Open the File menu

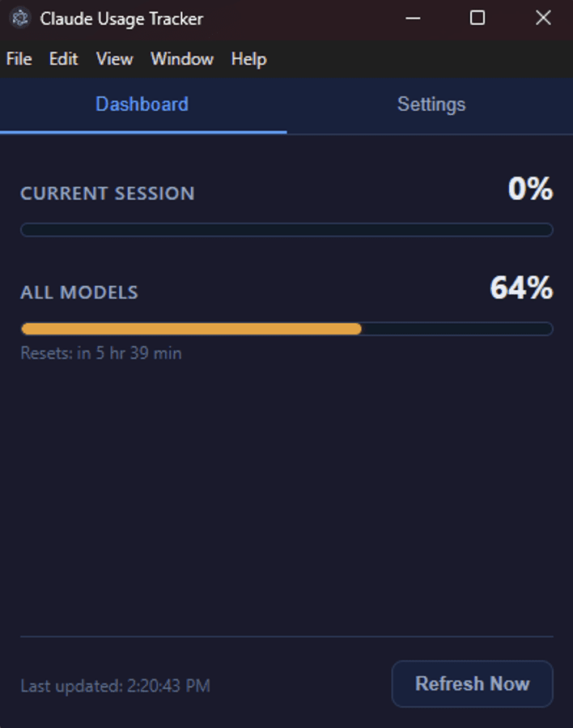pyautogui.click(x=19, y=58)
